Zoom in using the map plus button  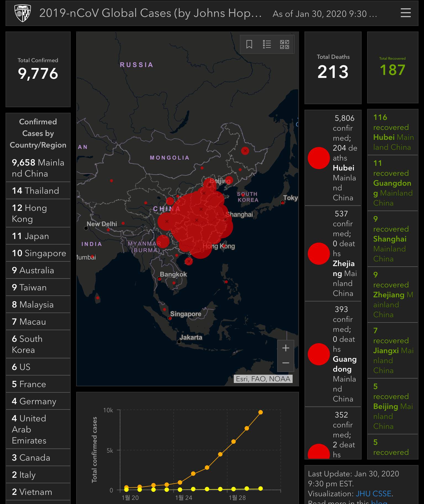(286, 348)
